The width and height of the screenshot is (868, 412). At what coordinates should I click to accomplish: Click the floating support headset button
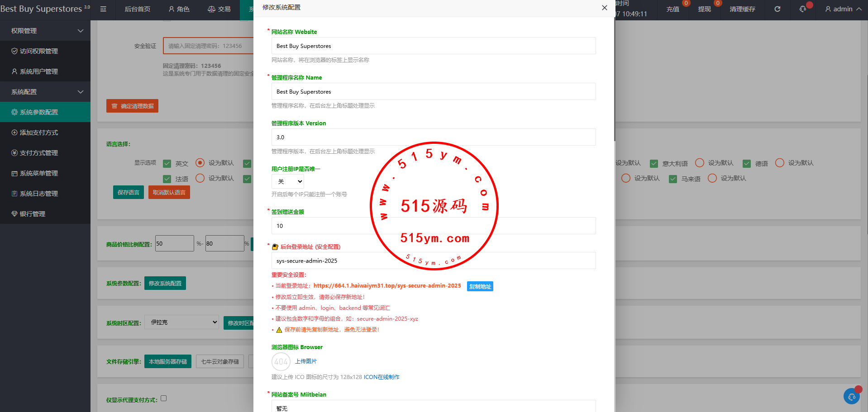pyautogui.click(x=851, y=397)
